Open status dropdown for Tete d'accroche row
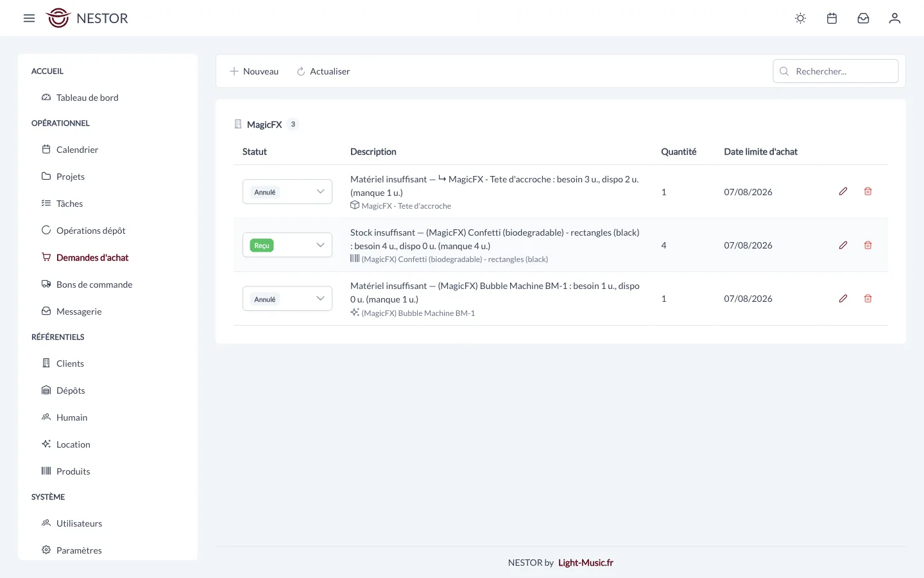Image resolution: width=924 pixels, height=578 pixels. pos(287,191)
